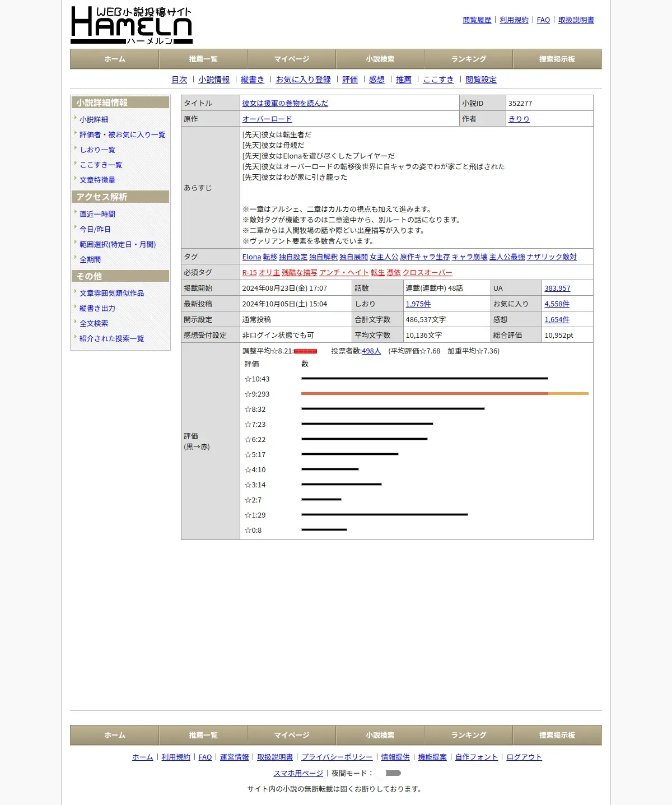Go to マイページ in the top navigation
This screenshot has height=805, width=672.
(x=292, y=59)
